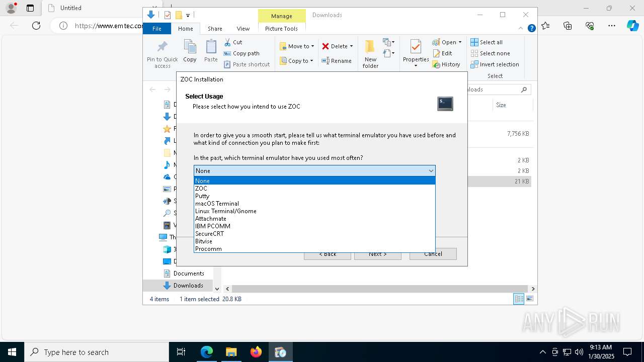Open file Properties in ribbon
Viewport: 644px width, 362px height.
(x=416, y=54)
